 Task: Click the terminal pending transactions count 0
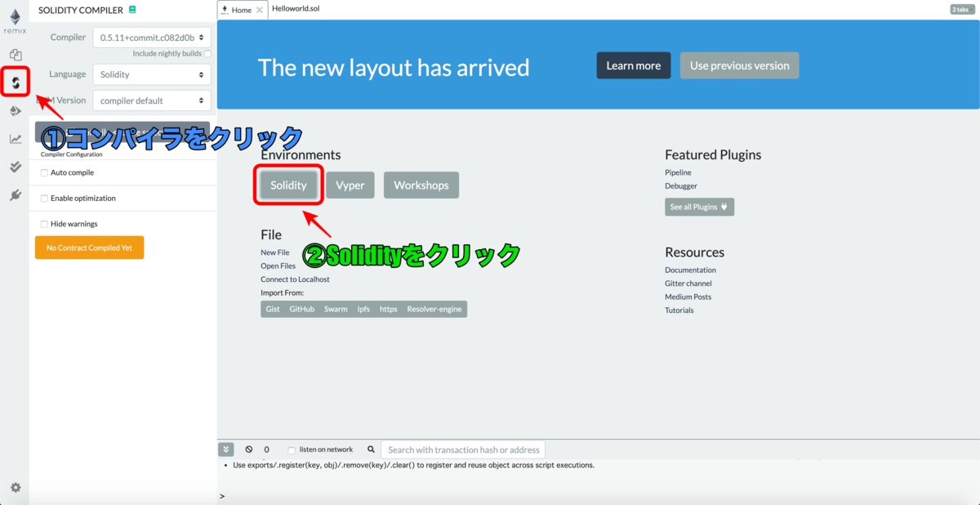coord(266,450)
